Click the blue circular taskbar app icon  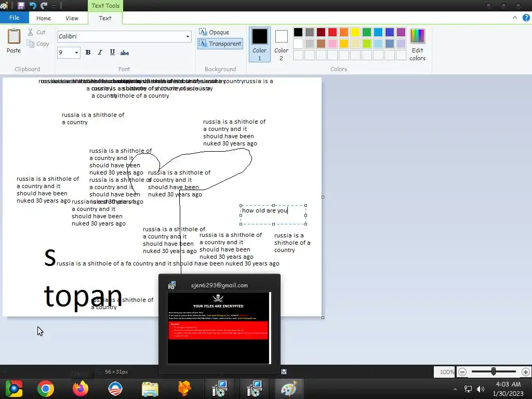click(x=115, y=389)
